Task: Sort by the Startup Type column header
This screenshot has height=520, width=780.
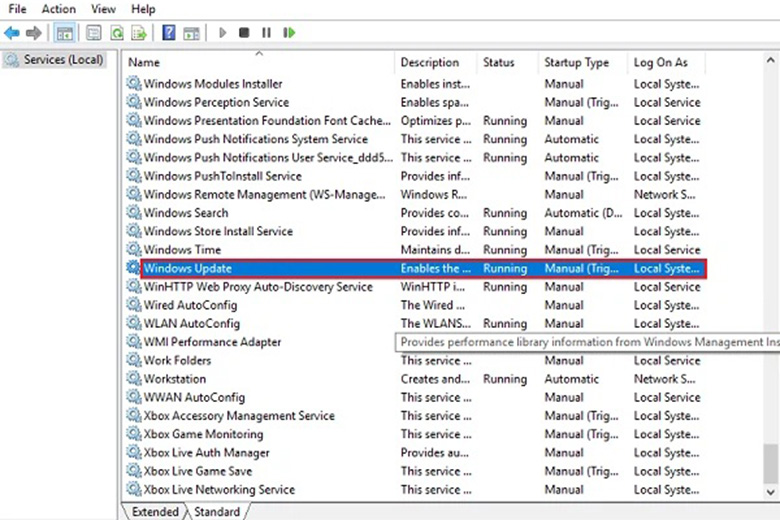Action: click(583, 62)
